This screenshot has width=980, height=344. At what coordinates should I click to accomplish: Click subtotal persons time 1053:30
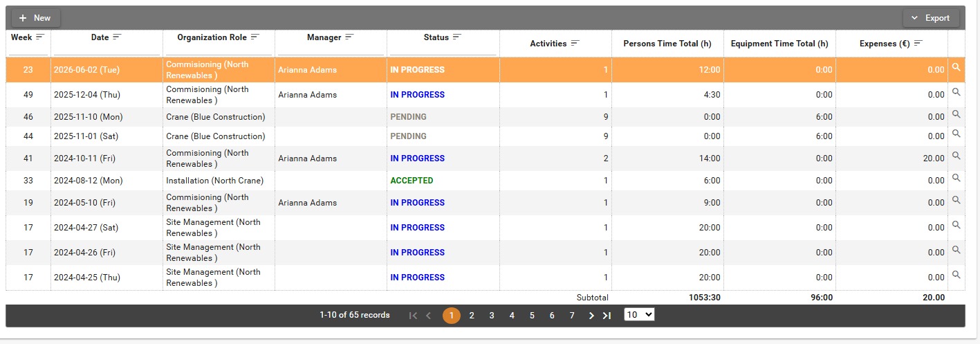[704, 298]
